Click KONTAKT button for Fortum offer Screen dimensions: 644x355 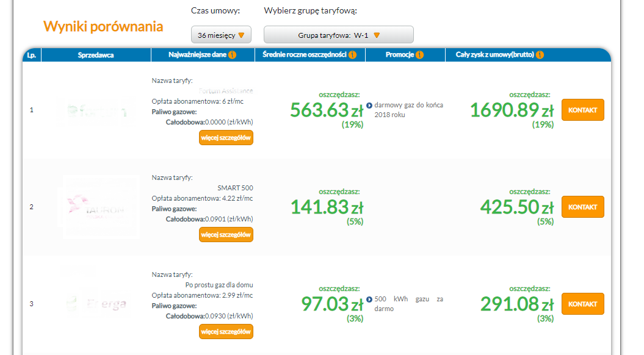click(x=582, y=110)
